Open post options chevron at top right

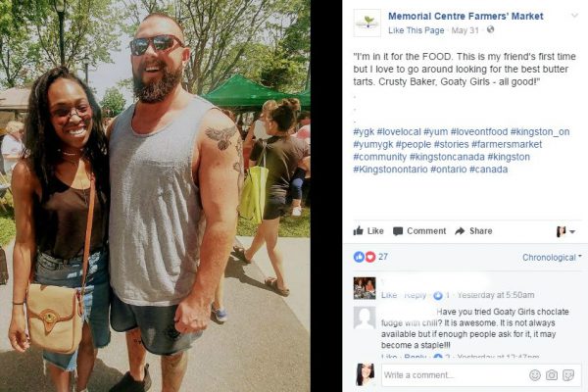tap(574, 16)
